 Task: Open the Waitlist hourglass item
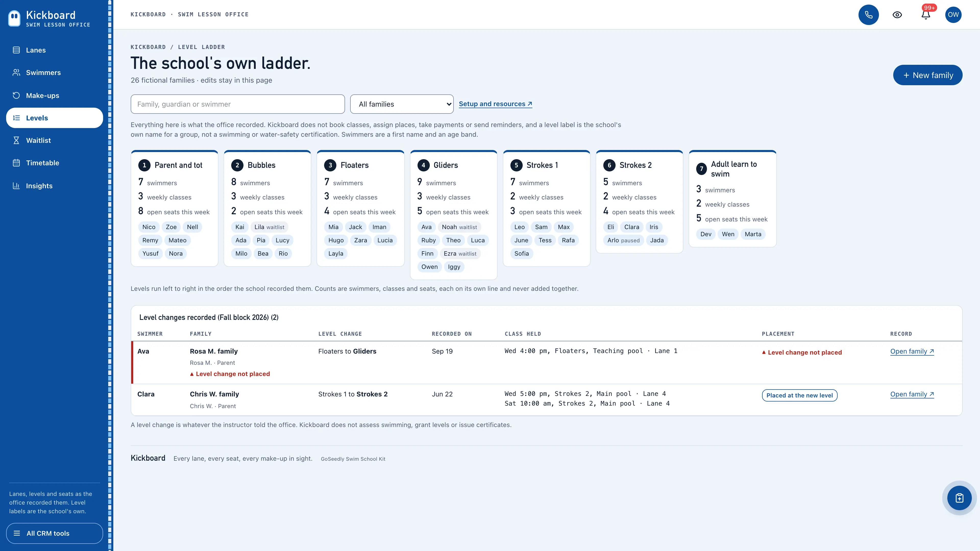pos(54,140)
